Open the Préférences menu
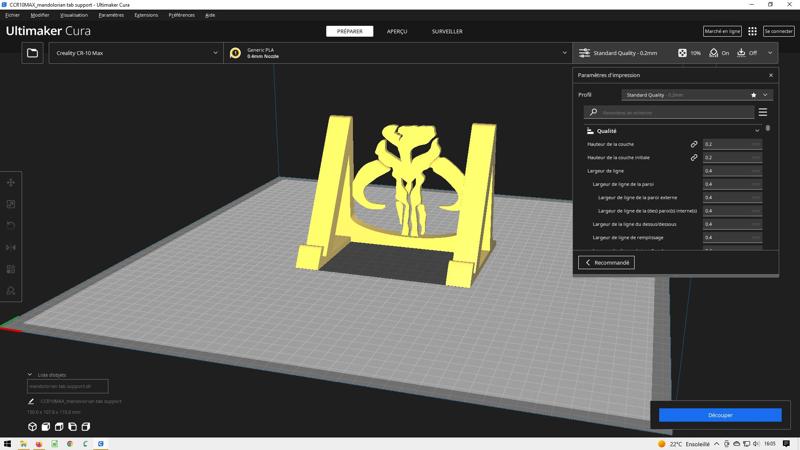 (182, 15)
